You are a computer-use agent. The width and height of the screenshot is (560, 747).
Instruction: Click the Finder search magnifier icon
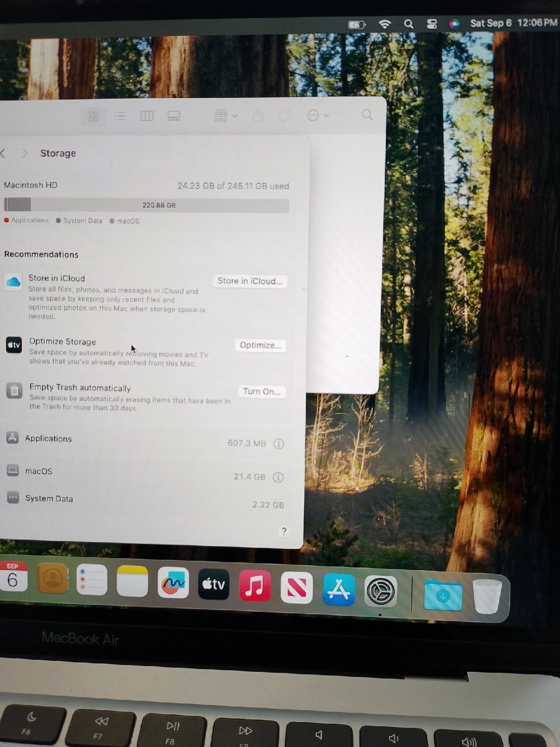(x=367, y=115)
